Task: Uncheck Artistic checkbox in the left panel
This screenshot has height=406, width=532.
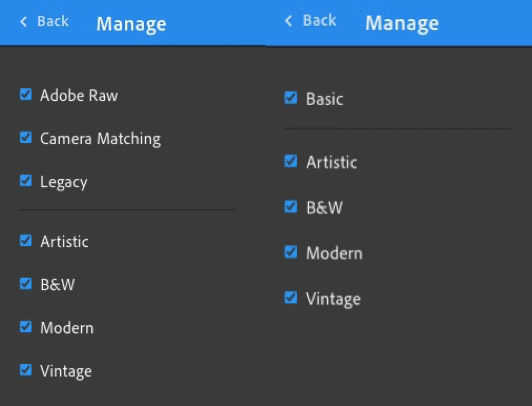Action: pos(26,240)
